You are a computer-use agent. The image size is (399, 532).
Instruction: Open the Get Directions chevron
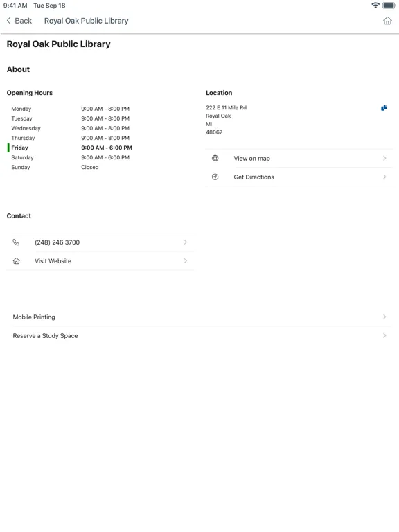coord(384,177)
